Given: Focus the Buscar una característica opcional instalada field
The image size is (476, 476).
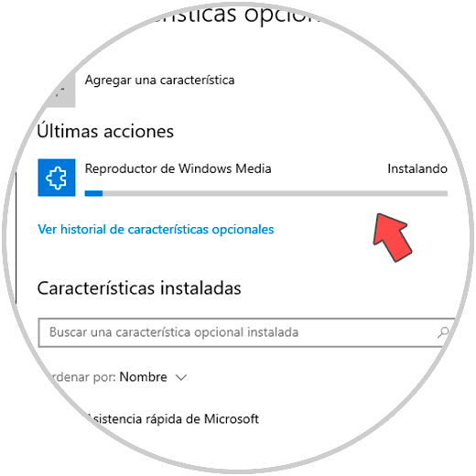Looking at the screenshot, I should click(245, 332).
